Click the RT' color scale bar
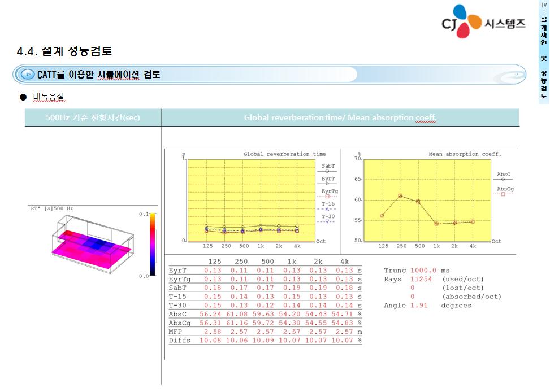The width and height of the screenshot is (550, 392). tap(153, 244)
